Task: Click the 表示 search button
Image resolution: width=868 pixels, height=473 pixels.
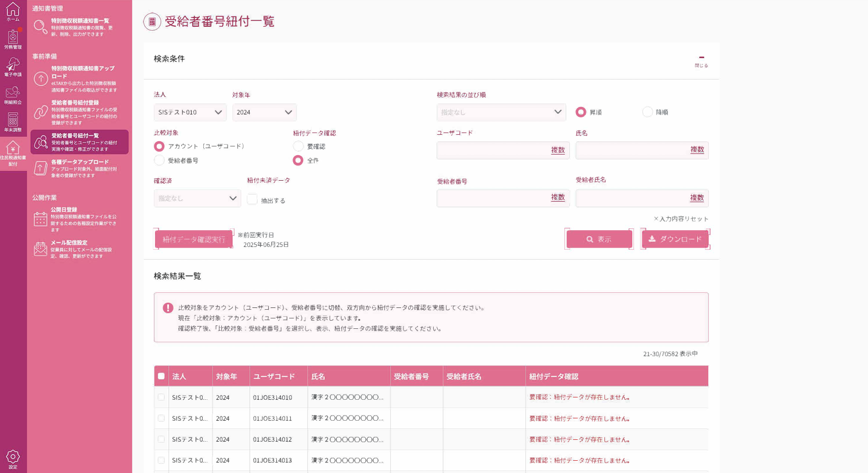Action: coord(599,239)
